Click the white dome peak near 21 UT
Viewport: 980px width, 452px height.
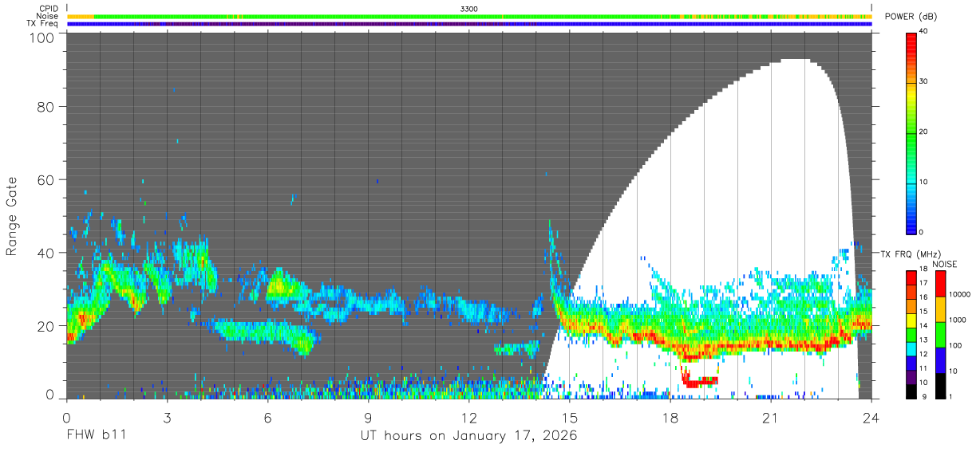coord(794,61)
